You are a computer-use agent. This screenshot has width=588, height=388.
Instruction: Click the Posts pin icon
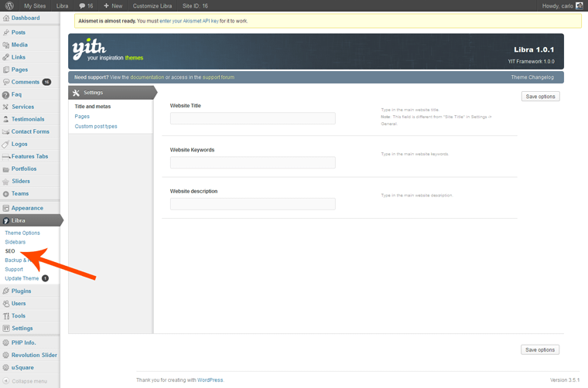5,32
